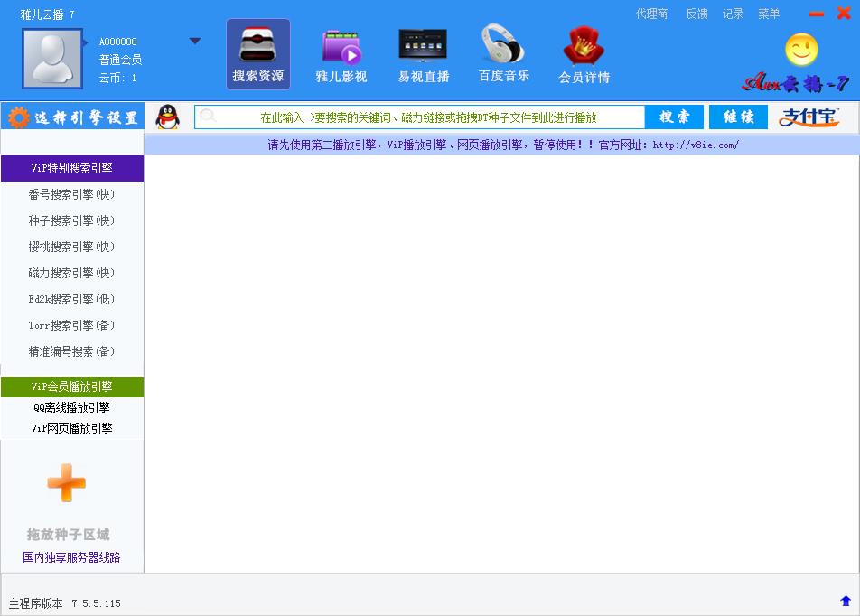Viewport: 860px width, 616px height.
Task: Click the QQ penguin icon
Action: click(x=167, y=117)
